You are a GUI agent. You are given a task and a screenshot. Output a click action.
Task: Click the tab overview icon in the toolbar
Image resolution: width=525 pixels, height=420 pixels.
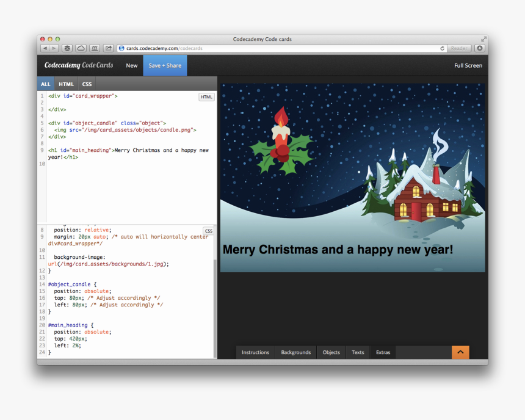pos(95,48)
